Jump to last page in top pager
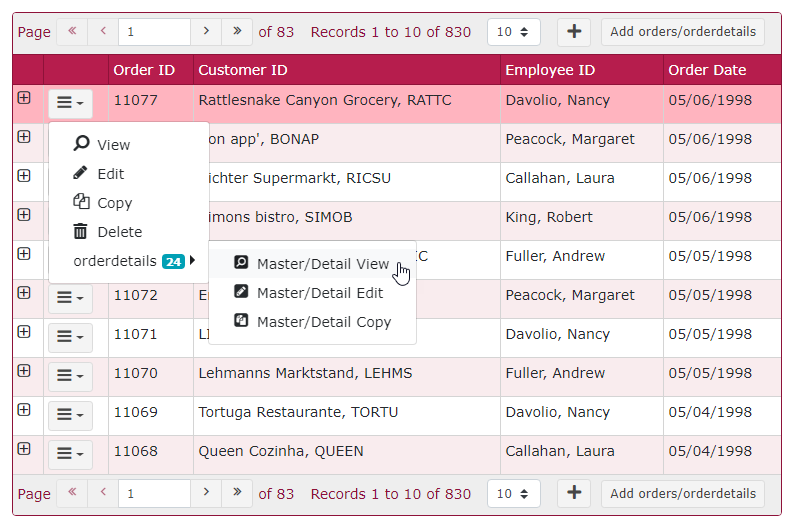The width and height of the screenshot is (792, 522). point(237,32)
